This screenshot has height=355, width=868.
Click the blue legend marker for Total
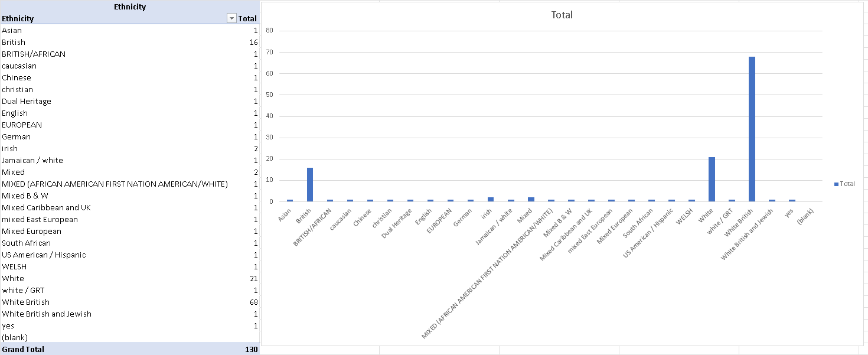click(836, 184)
